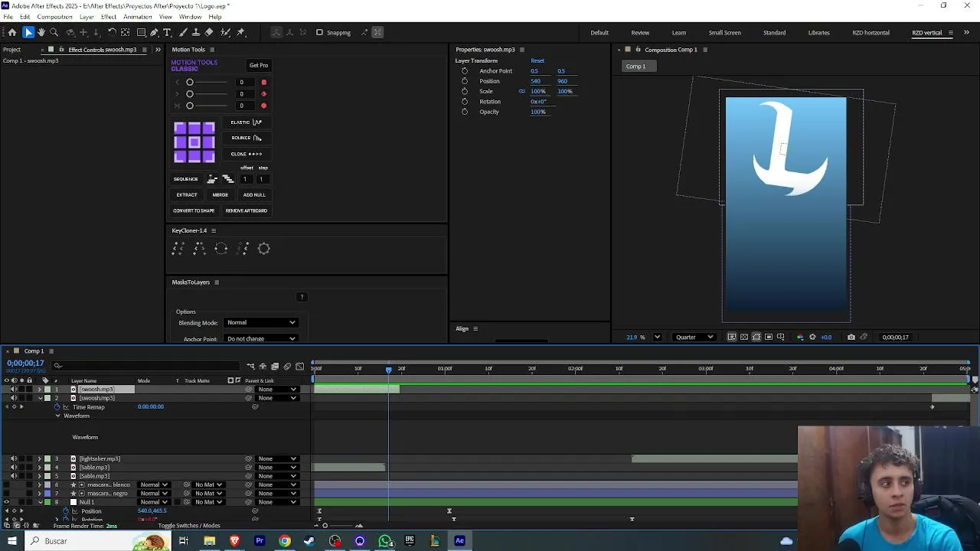Select the Hand tool
The image size is (980, 551).
point(41,32)
